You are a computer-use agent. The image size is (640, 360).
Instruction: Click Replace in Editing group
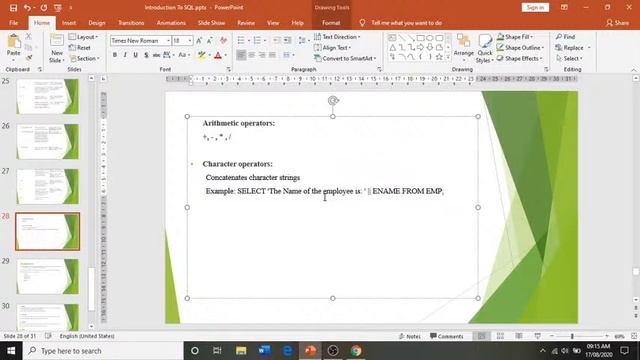(x=570, y=48)
